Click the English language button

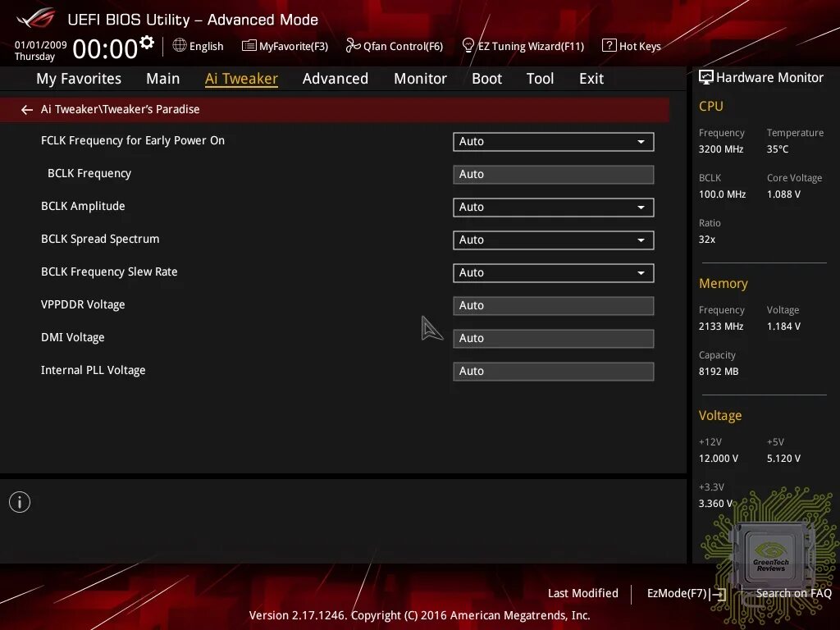[199, 46]
